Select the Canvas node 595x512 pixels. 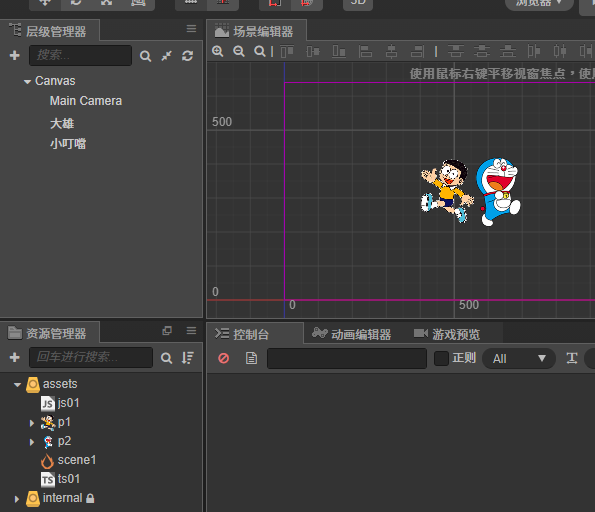point(55,81)
